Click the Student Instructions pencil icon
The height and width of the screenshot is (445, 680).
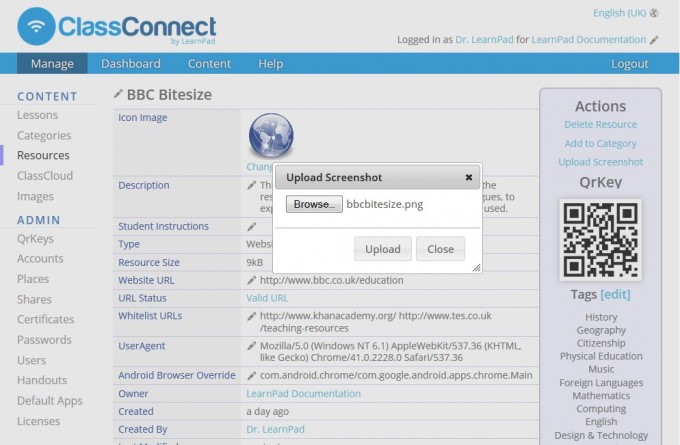[x=252, y=226]
